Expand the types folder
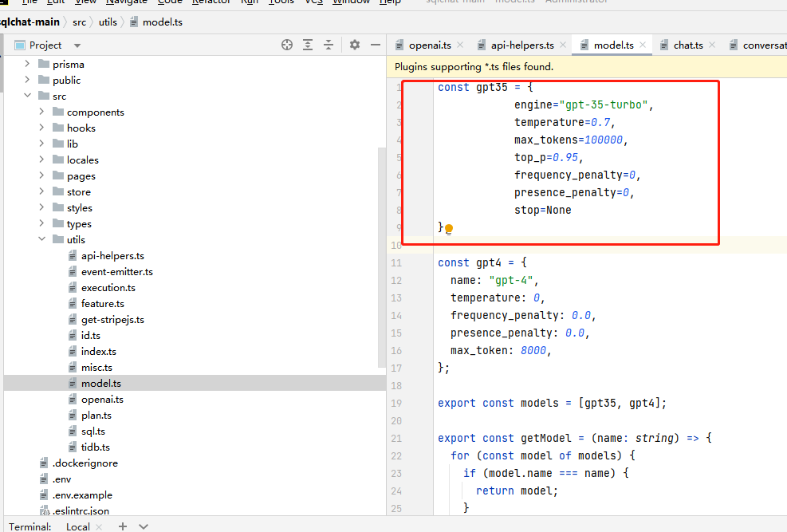This screenshot has height=532, width=787. point(41,223)
